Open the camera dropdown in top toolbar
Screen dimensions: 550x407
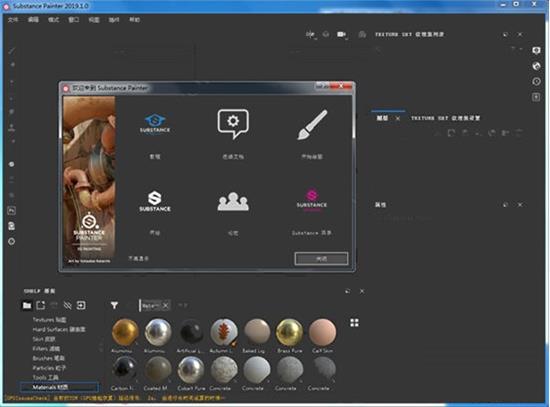(342, 34)
